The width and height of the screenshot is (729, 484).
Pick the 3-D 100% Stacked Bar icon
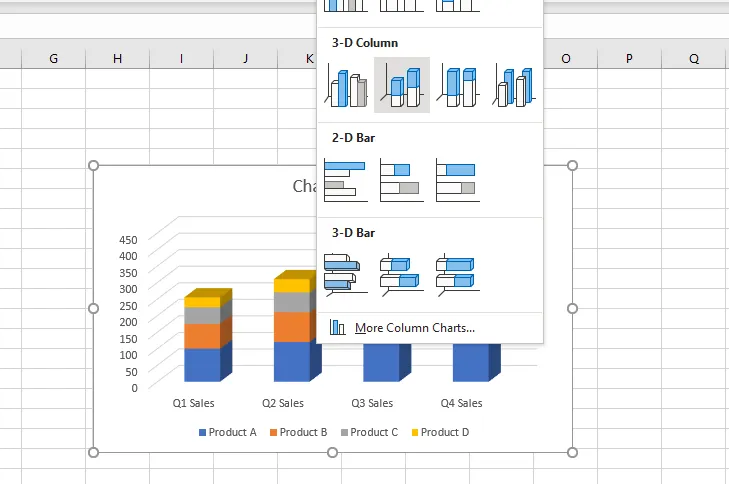[x=458, y=273]
